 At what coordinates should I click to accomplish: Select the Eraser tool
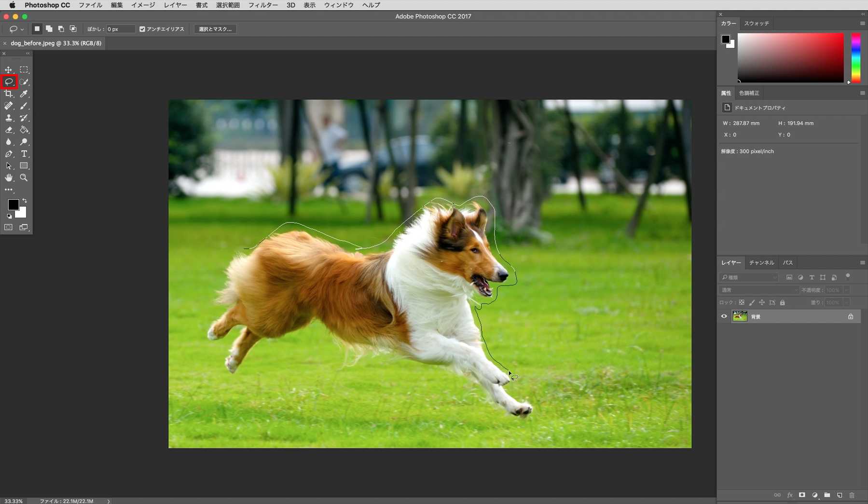click(x=8, y=130)
